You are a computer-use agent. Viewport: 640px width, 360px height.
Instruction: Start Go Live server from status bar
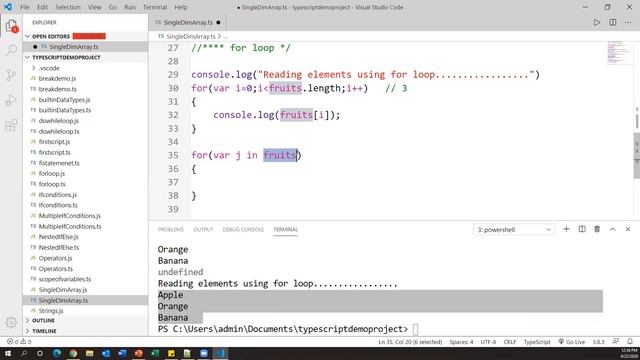(571, 342)
